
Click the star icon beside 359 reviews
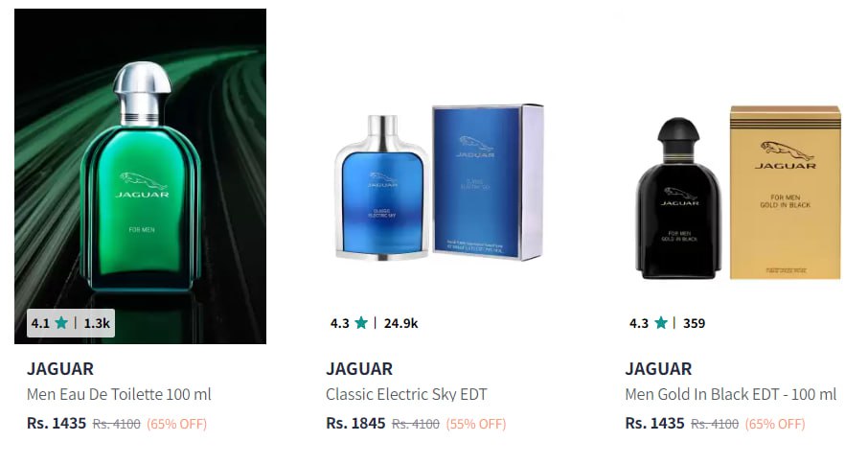[x=660, y=322]
